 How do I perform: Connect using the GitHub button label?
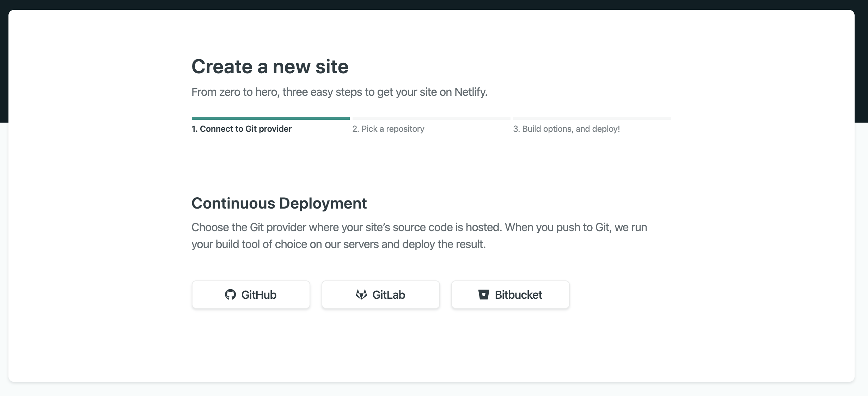point(259,295)
